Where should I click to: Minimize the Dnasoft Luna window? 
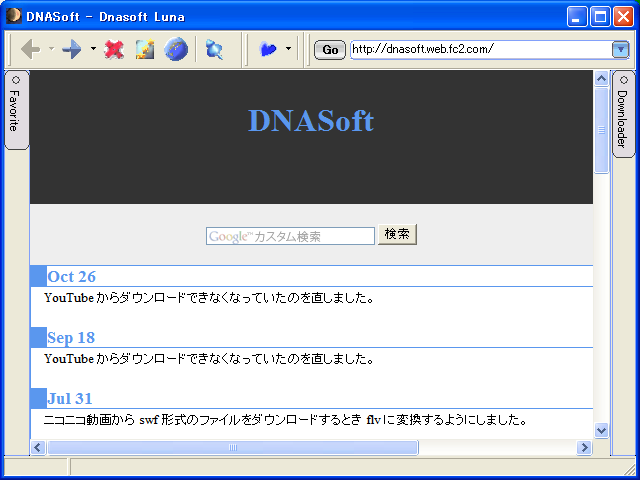[577, 17]
